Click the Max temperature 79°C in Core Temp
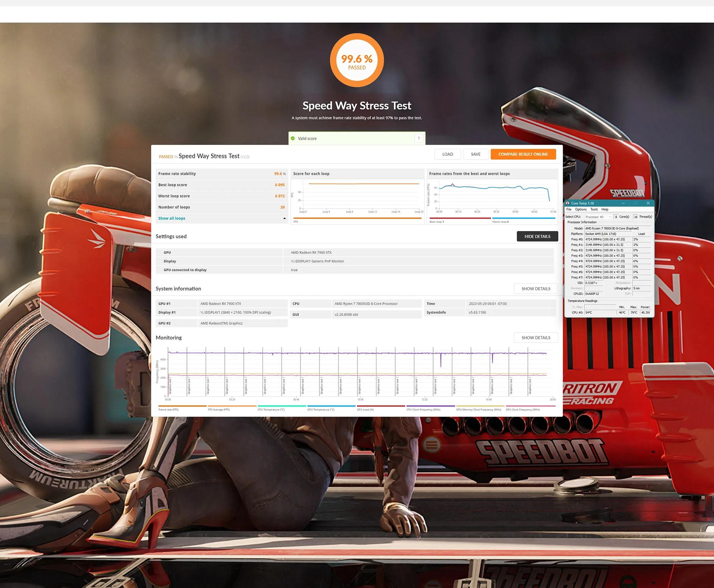This screenshot has height=588, width=714. click(x=634, y=313)
